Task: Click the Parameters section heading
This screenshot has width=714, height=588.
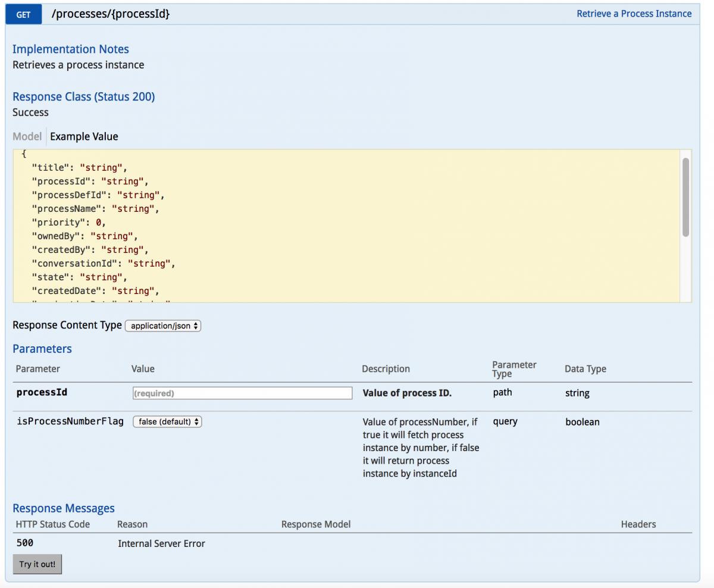Action: click(42, 349)
